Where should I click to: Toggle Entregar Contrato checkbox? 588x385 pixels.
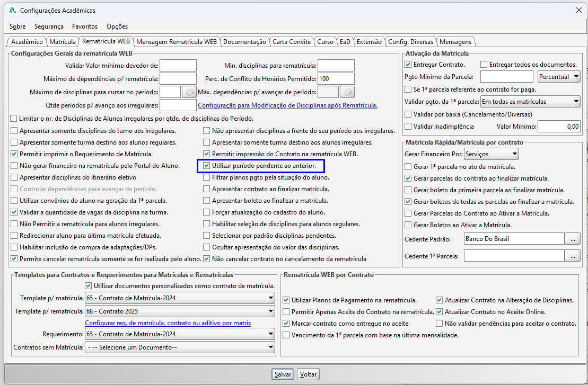point(408,65)
